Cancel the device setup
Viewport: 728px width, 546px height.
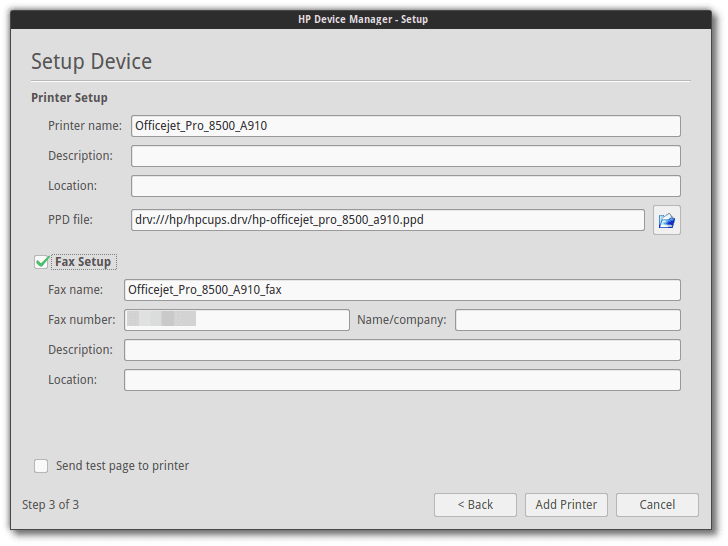(657, 505)
